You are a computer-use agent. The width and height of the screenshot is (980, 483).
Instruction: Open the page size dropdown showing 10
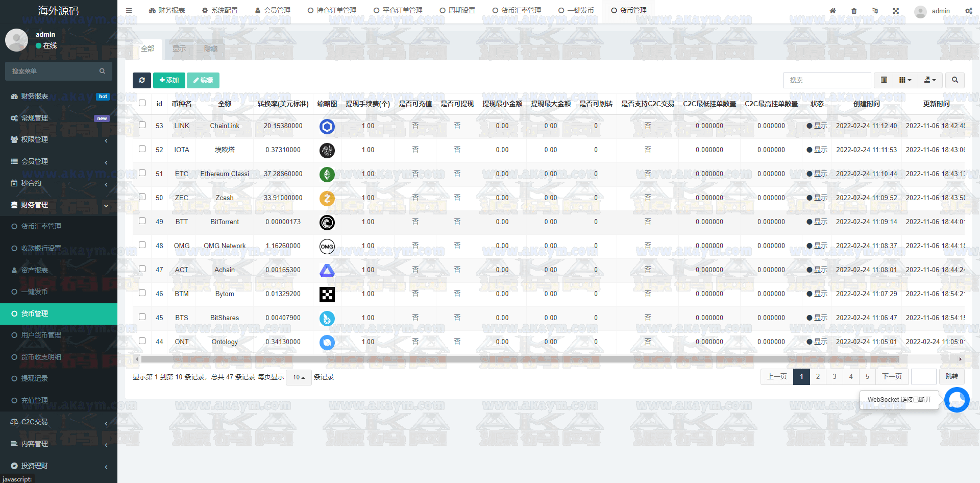tap(299, 377)
